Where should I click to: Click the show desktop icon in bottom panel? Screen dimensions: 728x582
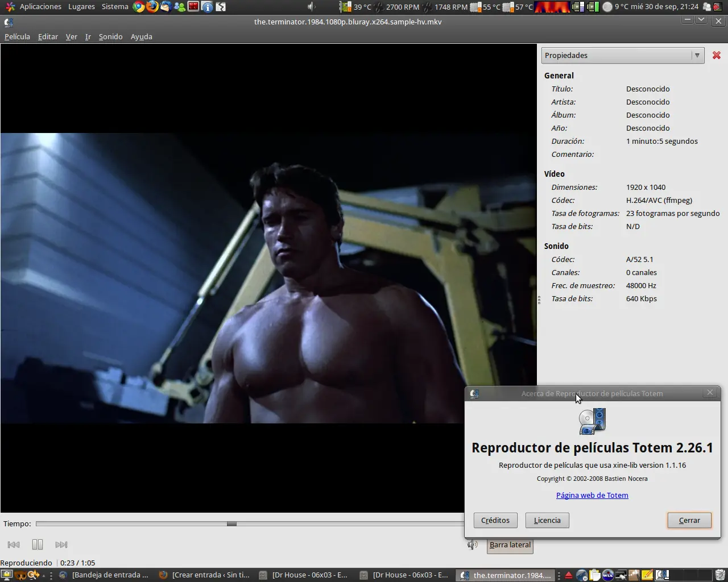point(6,575)
